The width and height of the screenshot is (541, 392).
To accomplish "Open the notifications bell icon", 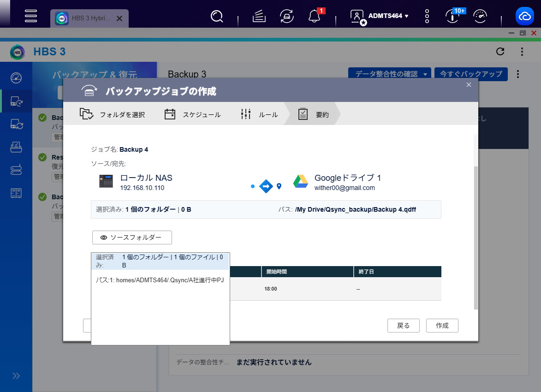I will 315,17.
